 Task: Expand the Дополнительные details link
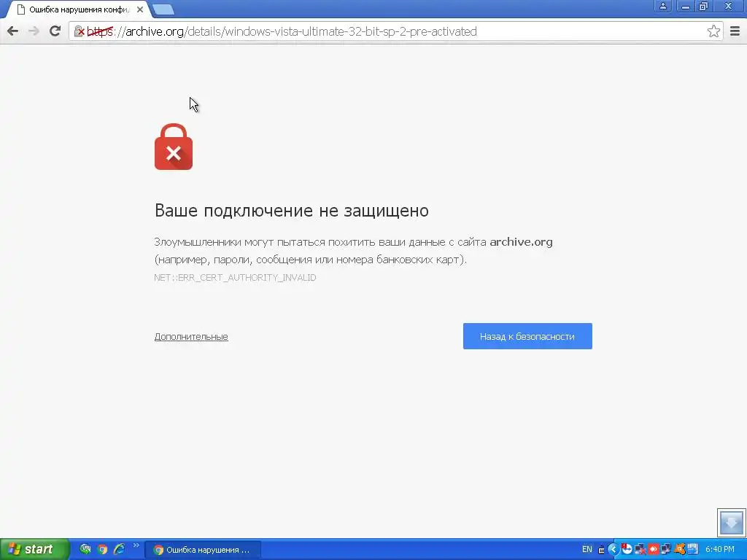(191, 337)
